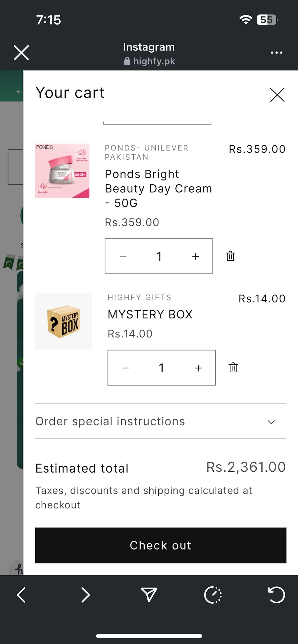Increase Ponds Day Cream quantity

click(x=196, y=256)
